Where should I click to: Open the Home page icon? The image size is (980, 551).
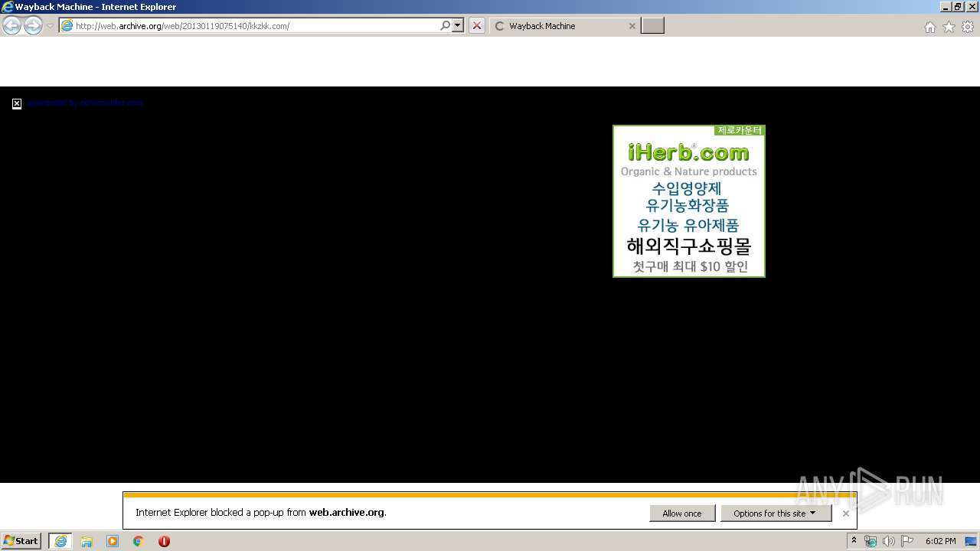pyautogui.click(x=929, y=27)
